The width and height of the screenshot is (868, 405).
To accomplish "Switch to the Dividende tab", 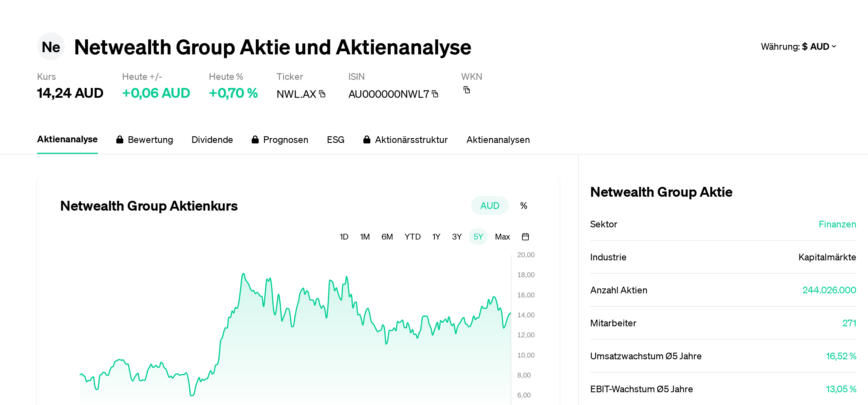I will [212, 139].
